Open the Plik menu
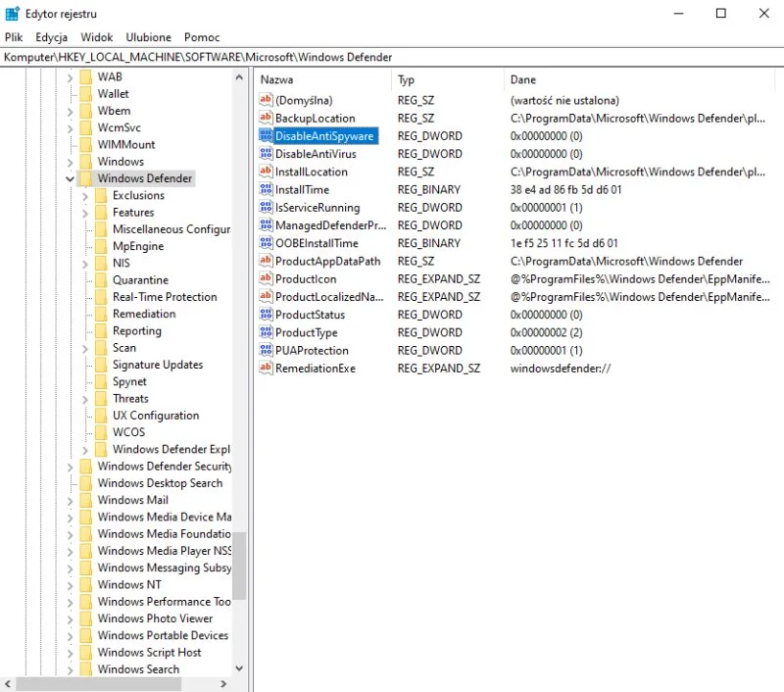 [x=14, y=37]
